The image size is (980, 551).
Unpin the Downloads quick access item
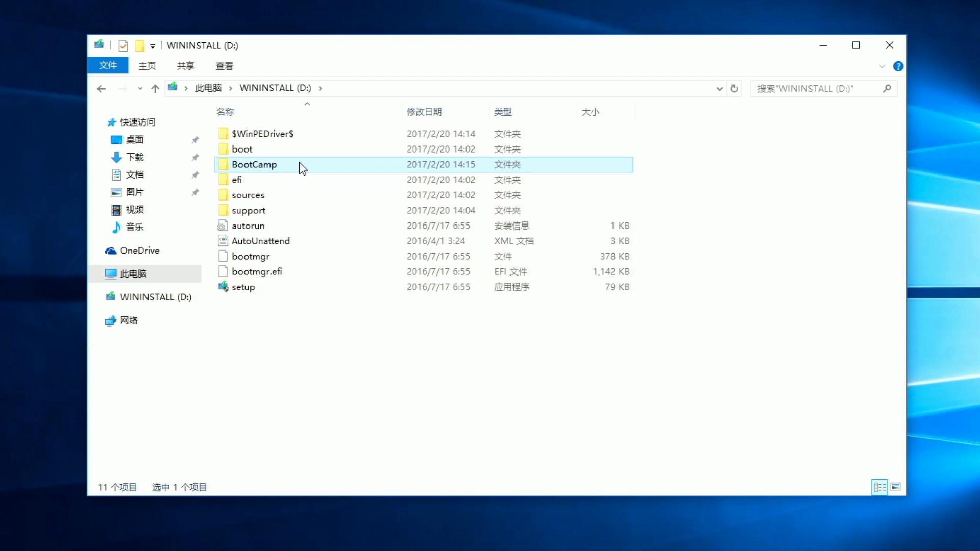click(195, 158)
